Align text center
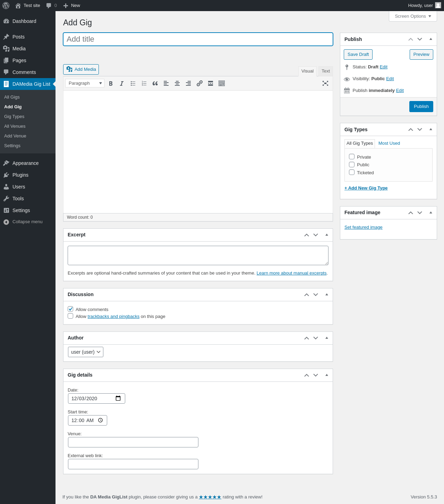Screen dimensions: 444x504 [x=177, y=83]
